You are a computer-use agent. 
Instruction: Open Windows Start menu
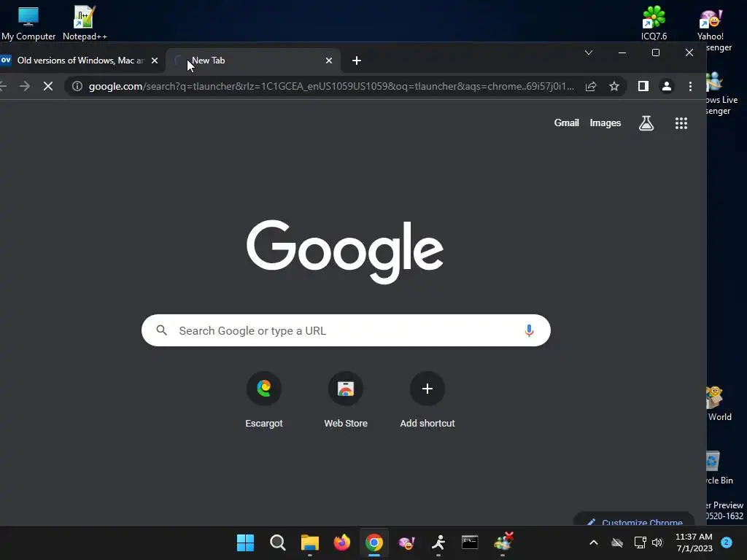point(245,542)
